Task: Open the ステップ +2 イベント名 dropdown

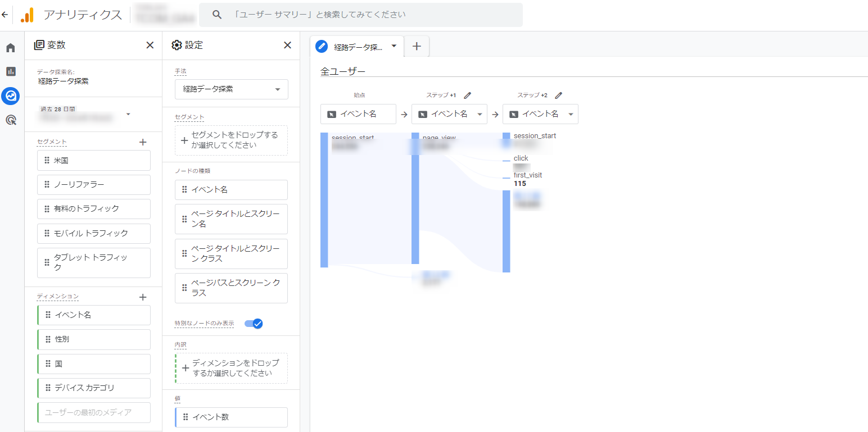Action: click(540, 114)
